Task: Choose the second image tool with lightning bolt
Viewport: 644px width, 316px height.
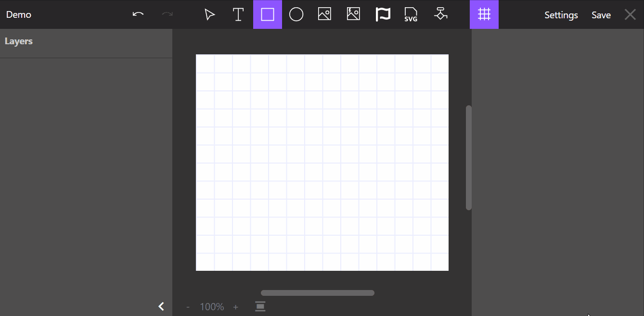Action: [x=353, y=14]
